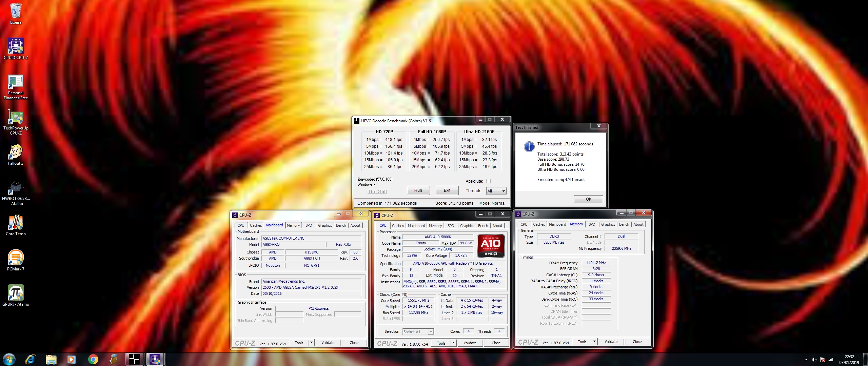Click Exit in HEVC Decode Benchmark
Viewport: 868px width, 366px height.
[x=447, y=190]
